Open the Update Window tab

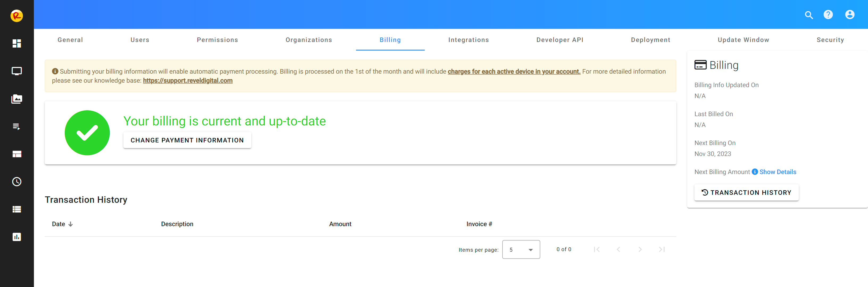pos(743,40)
